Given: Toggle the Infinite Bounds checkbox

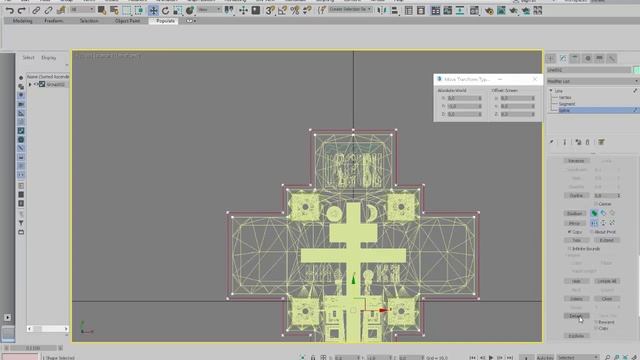Looking at the screenshot, I should pos(569,249).
